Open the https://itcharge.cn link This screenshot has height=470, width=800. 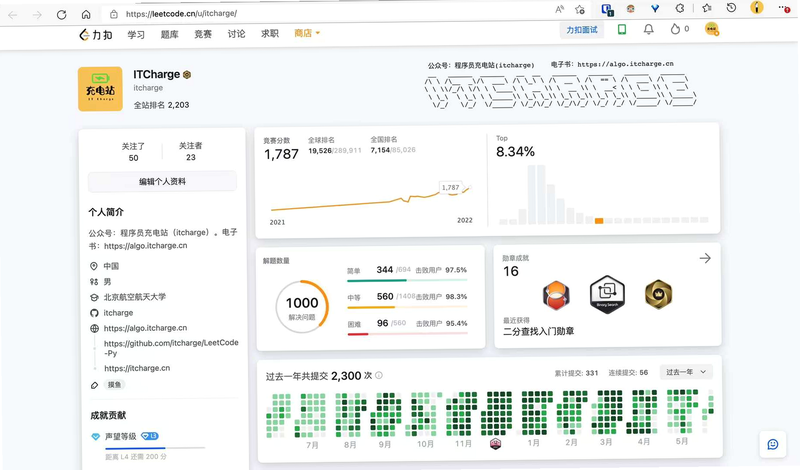[137, 368]
